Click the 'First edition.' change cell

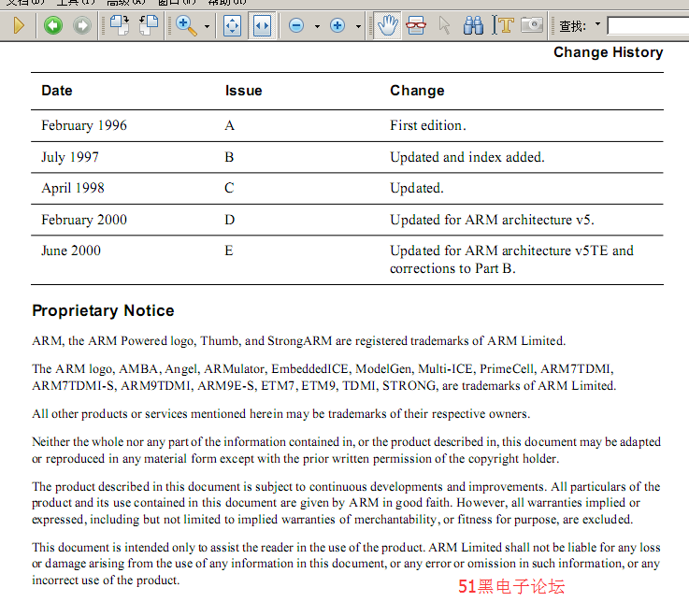pos(427,125)
